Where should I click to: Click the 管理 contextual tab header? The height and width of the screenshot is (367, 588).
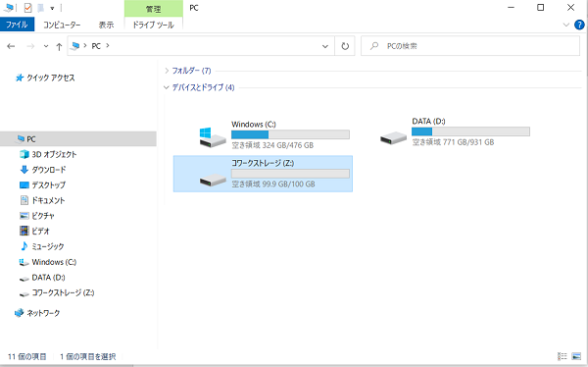click(x=154, y=8)
